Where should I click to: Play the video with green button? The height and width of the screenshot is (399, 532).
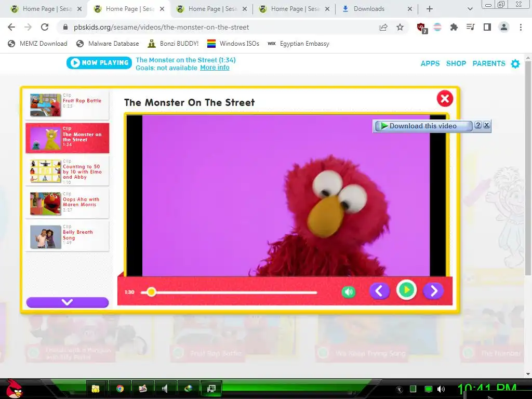[406, 290]
